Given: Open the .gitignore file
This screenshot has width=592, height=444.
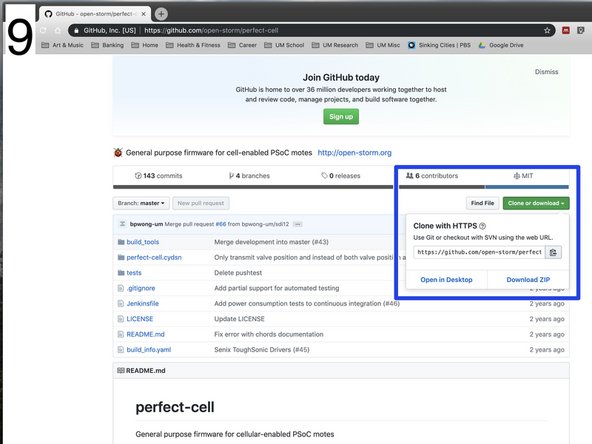Looking at the screenshot, I should click(x=141, y=288).
